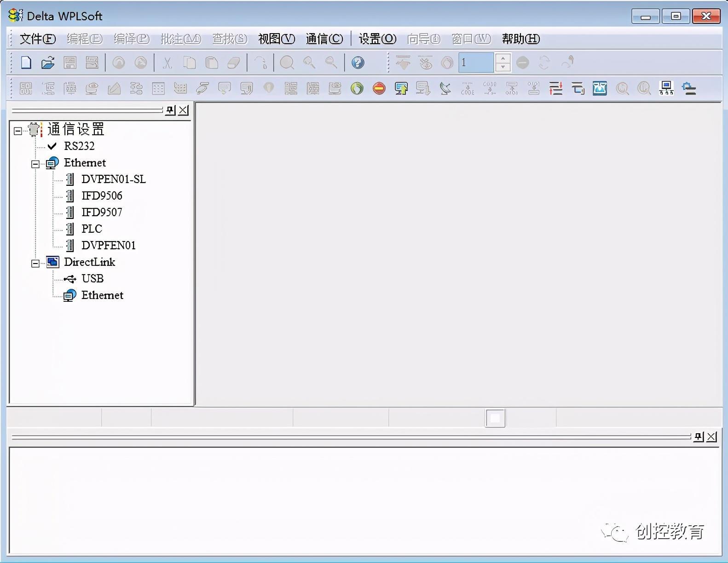
Task: Collapse the Ethernet tree node
Action: (x=35, y=164)
